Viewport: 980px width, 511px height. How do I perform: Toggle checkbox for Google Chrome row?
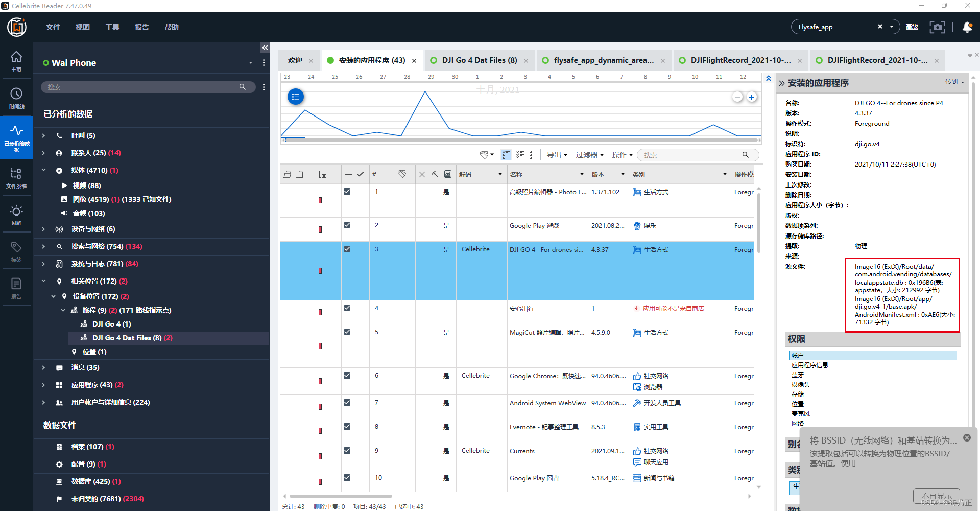347,375
